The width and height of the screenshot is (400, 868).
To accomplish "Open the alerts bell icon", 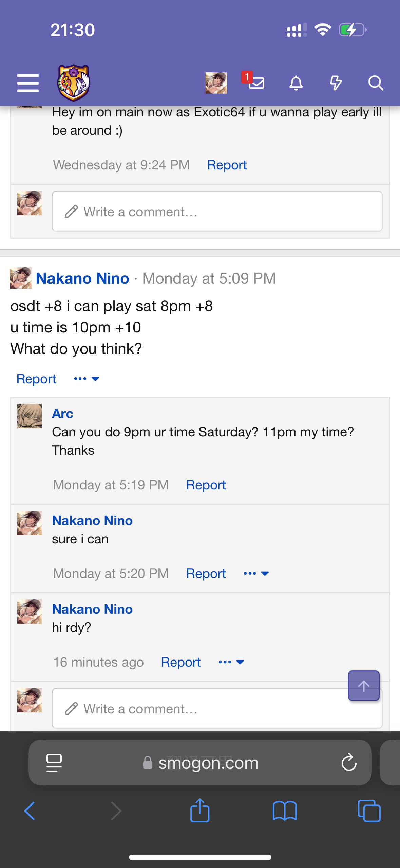I will pyautogui.click(x=296, y=83).
